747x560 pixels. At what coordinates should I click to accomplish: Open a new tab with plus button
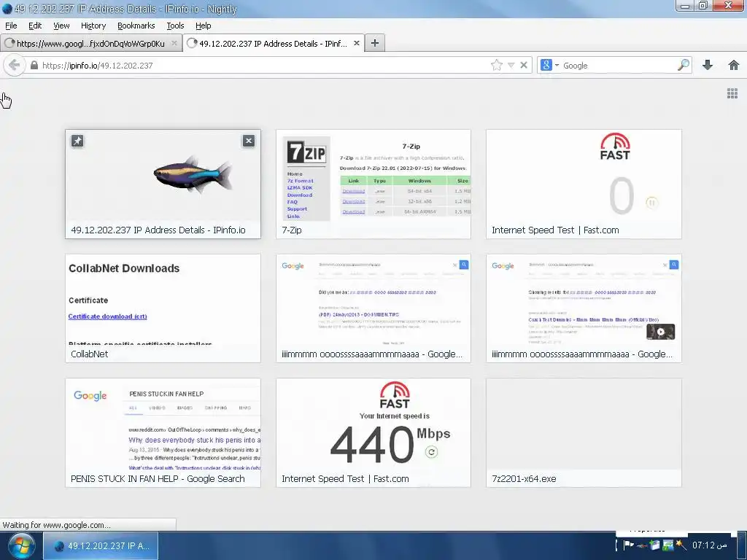375,43
